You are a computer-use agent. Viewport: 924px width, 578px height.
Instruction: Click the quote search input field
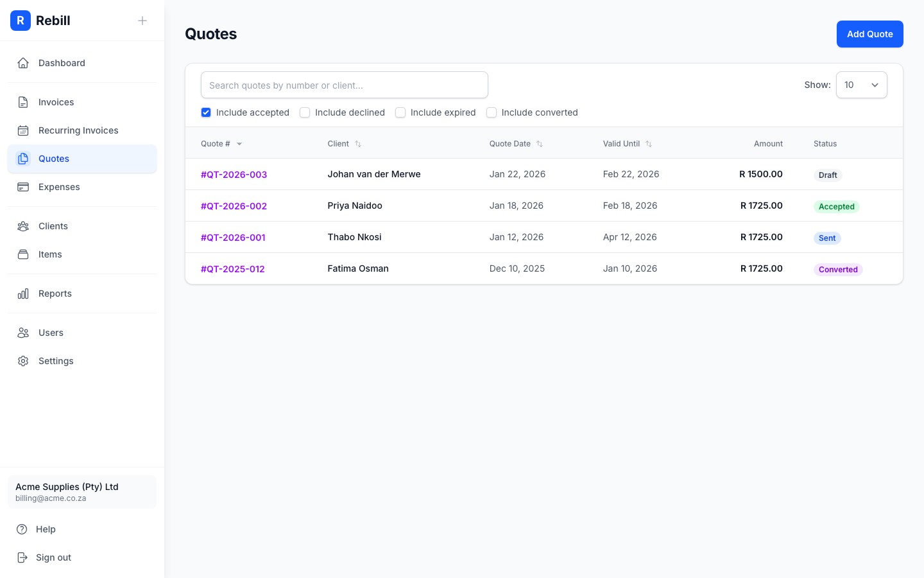coord(344,84)
